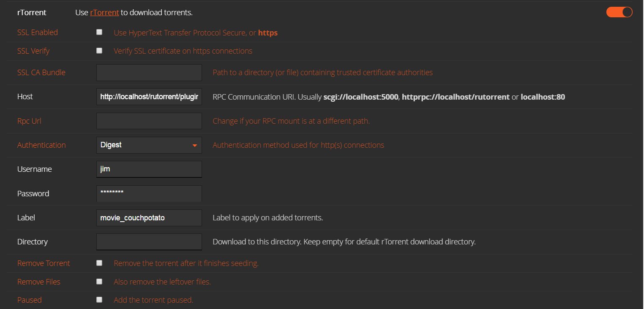Image resolution: width=644 pixels, height=309 pixels.
Task: Click the Username field containing jim
Action: tap(149, 169)
